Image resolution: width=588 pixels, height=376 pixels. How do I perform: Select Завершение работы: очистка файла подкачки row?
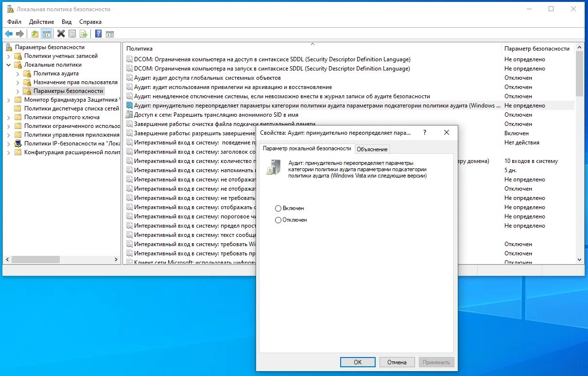point(349,124)
